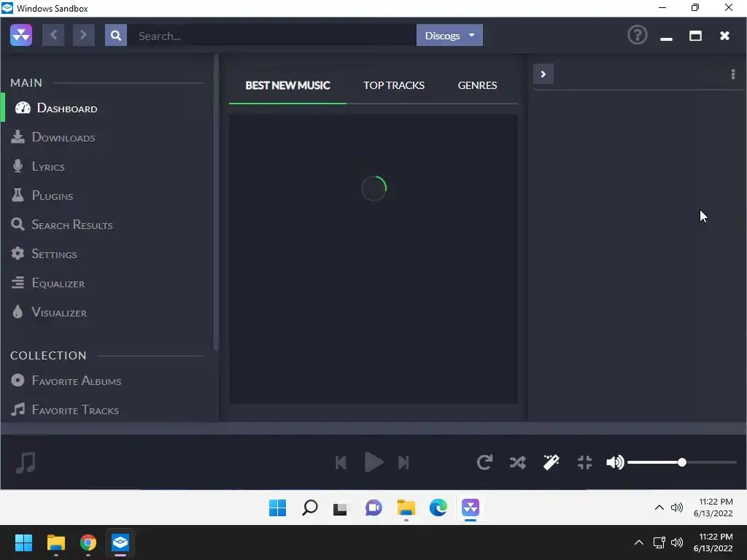The image size is (747, 560).
Task: Toggle the autoradio magic wand
Action: coord(551,462)
